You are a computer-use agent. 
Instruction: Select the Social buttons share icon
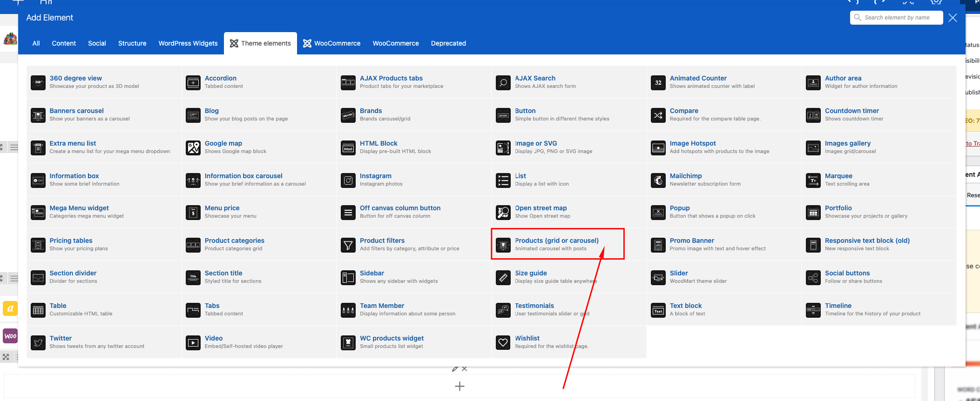pyautogui.click(x=813, y=277)
